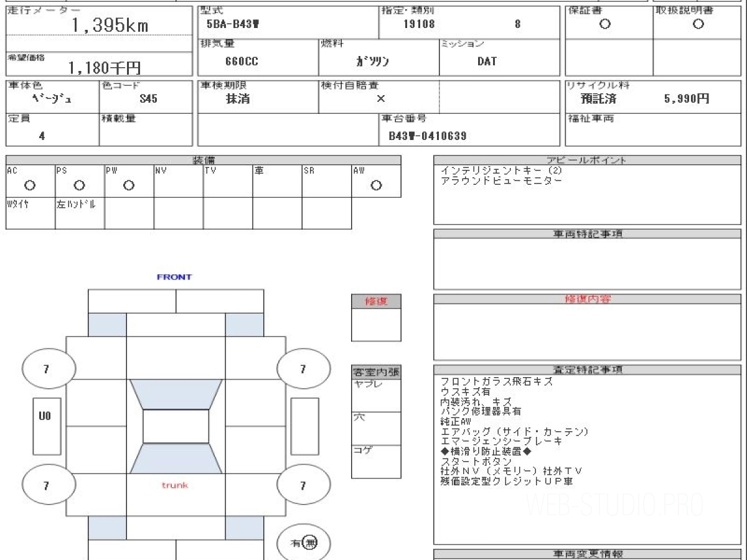747x560 pixels.
Task: Click the red 修復内容 header
Action: pyautogui.click(x=588, y=299)
